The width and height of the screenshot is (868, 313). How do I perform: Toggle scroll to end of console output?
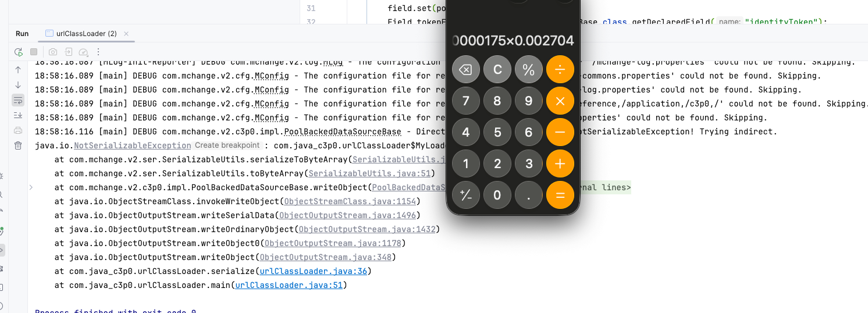tap(18, 115)
